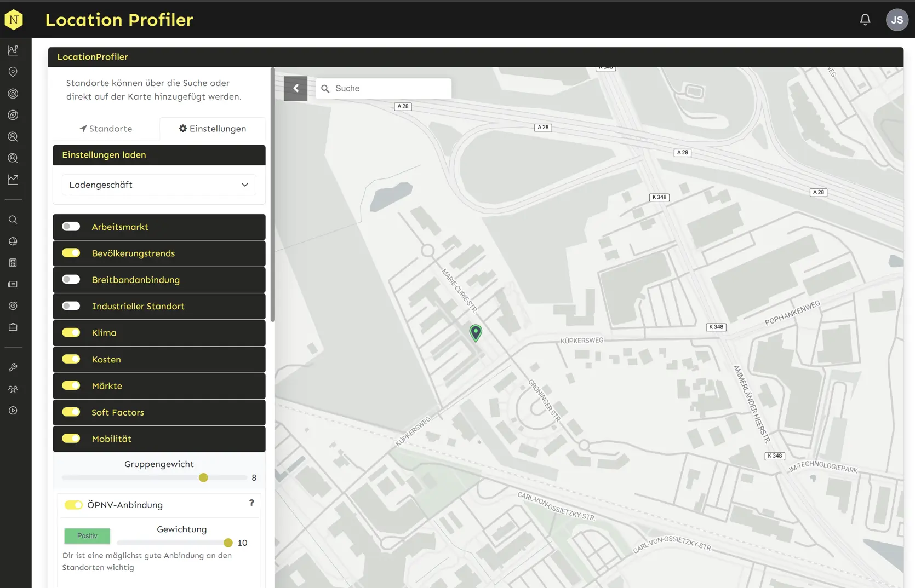Open the play circle sidebar icon
This screenshot has width=915, height=588.
pyautogui.click(x=13, y=411)
